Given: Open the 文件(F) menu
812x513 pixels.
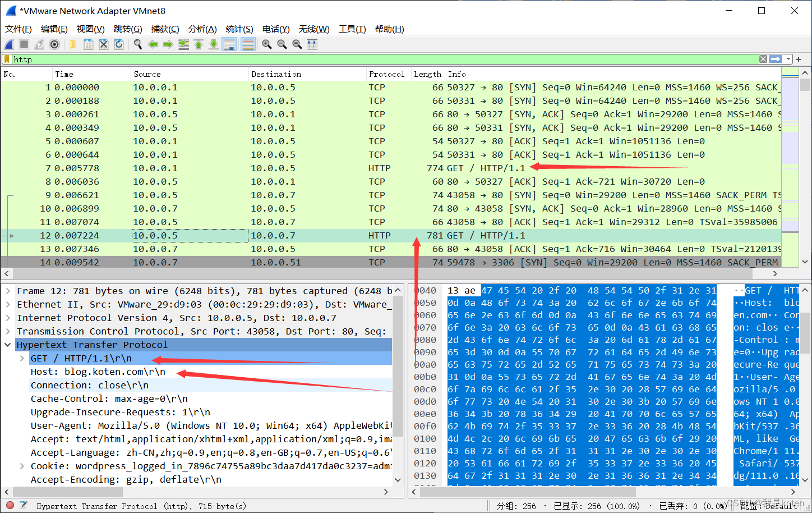Looking at the screenshot, I should 19,29.
